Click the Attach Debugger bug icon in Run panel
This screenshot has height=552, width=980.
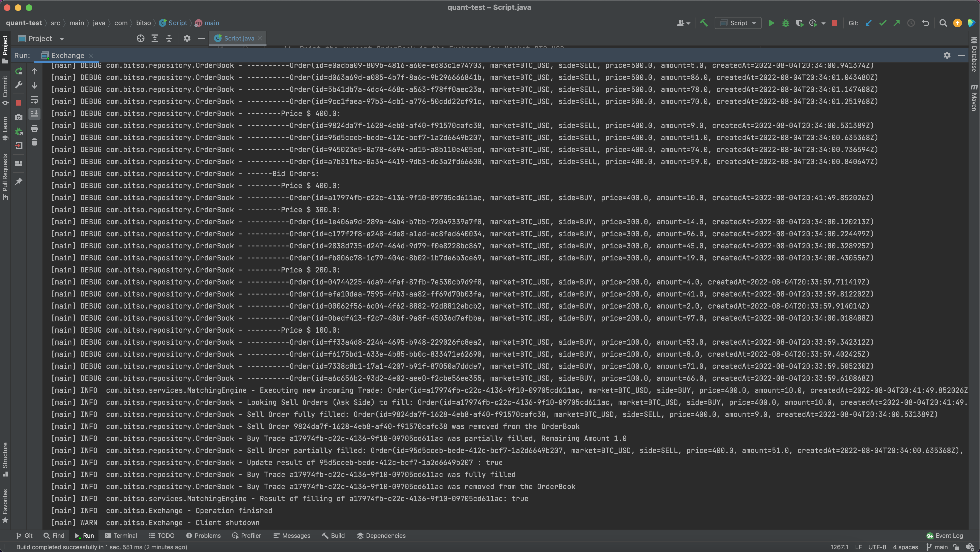[19, 132]
